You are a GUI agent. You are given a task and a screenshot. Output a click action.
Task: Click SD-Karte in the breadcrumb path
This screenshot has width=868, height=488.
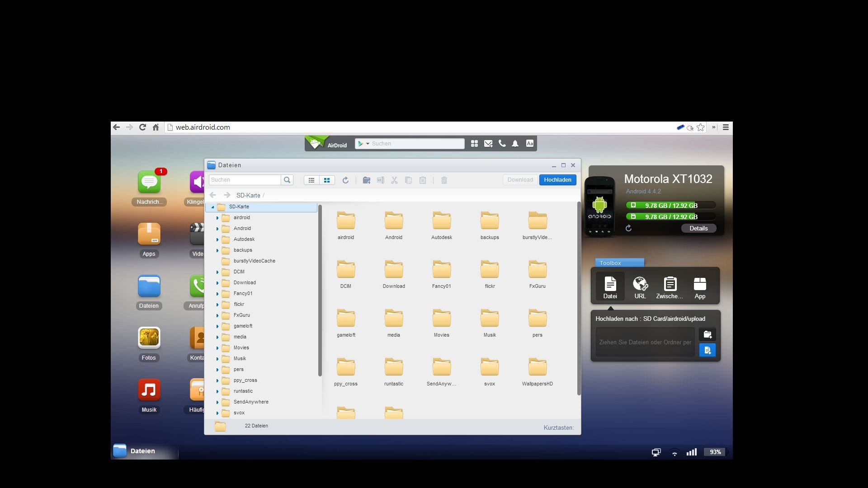tap(248, 195)
